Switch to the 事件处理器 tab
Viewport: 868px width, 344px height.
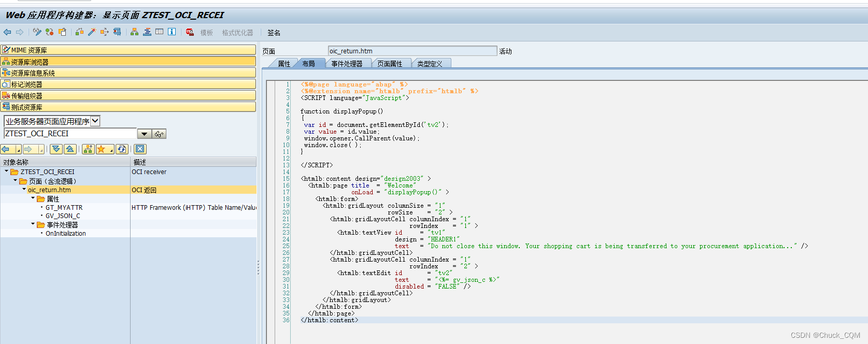(347, 64)
